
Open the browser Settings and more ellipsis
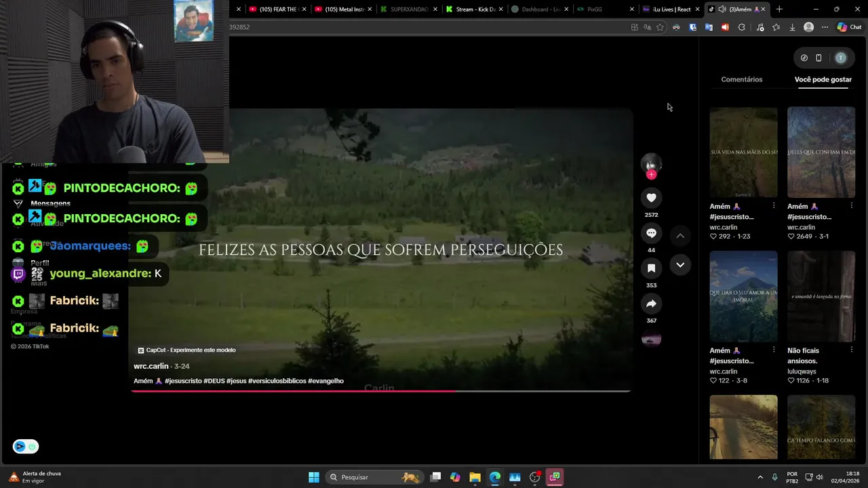click(825, 27)
